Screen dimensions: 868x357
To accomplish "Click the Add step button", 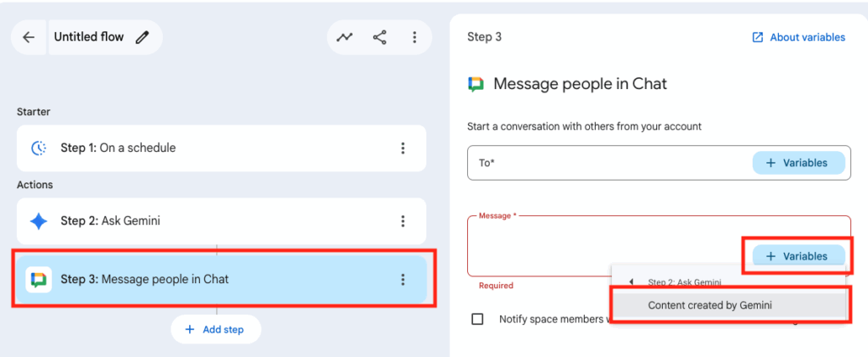I will 215,330.
